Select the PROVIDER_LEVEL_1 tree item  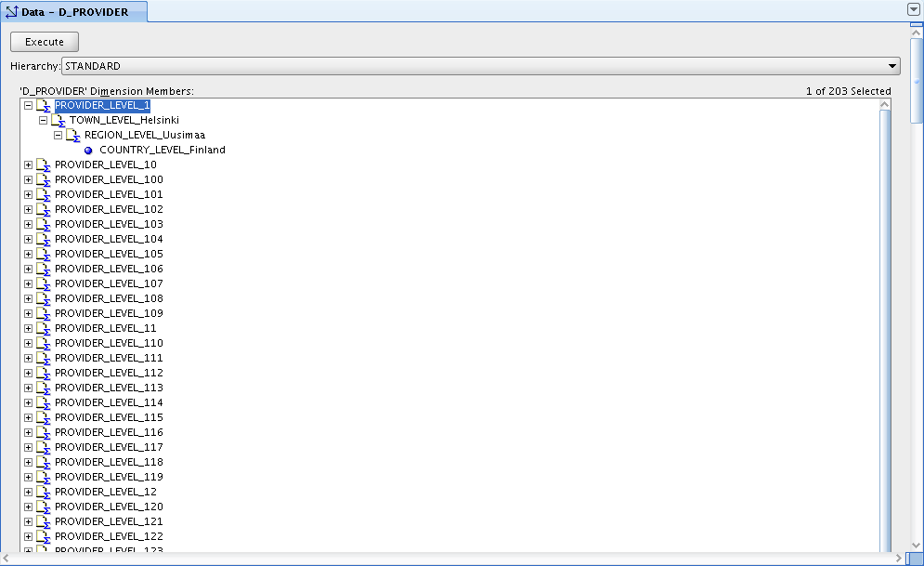102,106
